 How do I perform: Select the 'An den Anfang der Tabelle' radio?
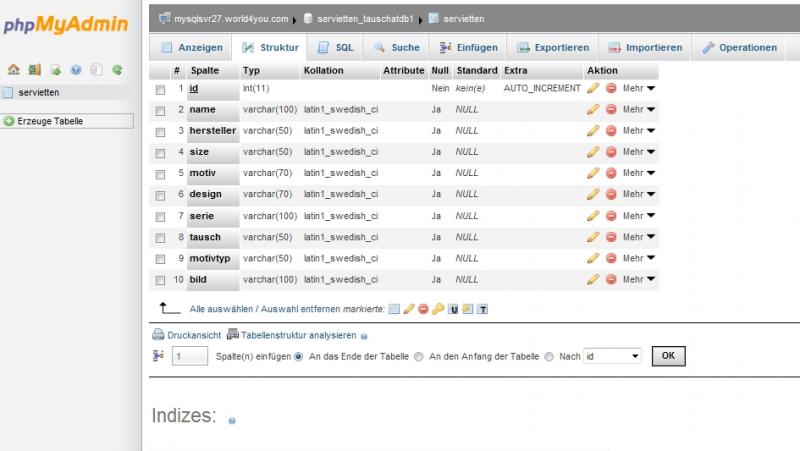419,356
